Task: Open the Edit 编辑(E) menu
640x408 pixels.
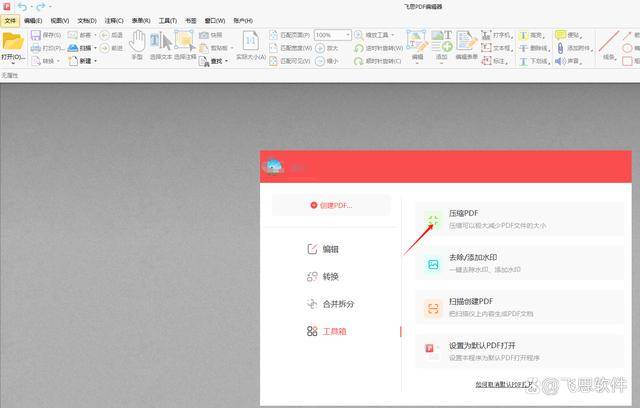Action: pyautogui.click(x=33, y=20)
